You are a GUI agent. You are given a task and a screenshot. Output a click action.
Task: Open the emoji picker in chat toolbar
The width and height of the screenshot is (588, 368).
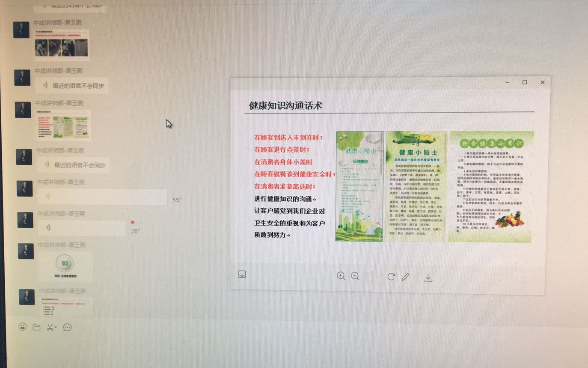pyautogui.click(x=23, y=327)
